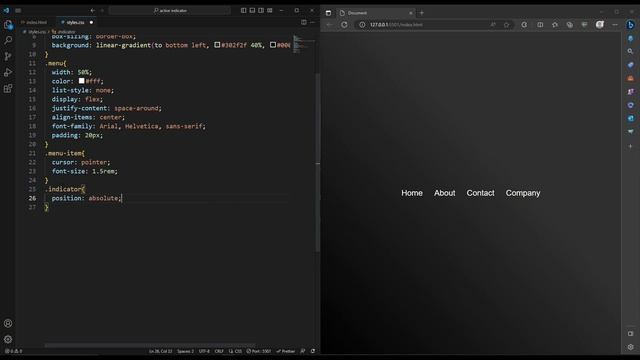The height and width of the screenshot is (360, 640).
Task: Open the Extensions view
Action: (8, 89)
